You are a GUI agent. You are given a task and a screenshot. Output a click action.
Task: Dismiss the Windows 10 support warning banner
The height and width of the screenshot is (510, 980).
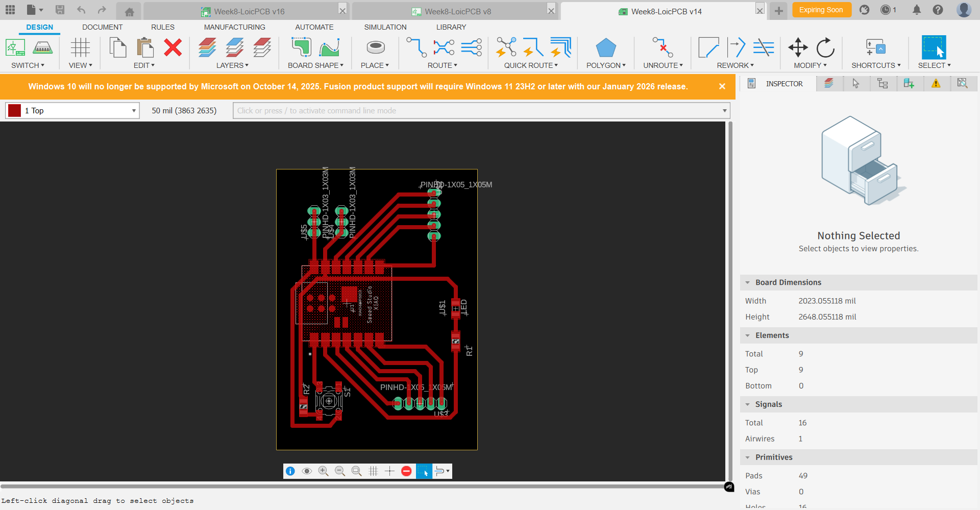tap(722, 86)
